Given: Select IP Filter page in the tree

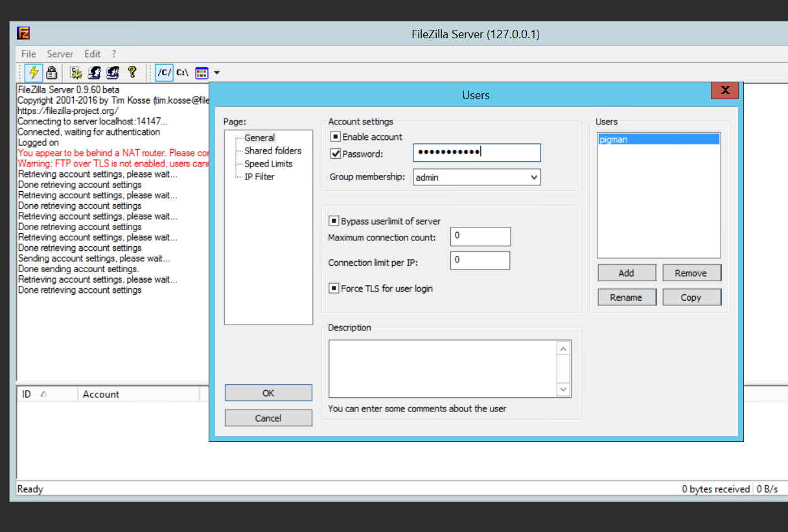Looking at the screenshot, I should 259,176.
